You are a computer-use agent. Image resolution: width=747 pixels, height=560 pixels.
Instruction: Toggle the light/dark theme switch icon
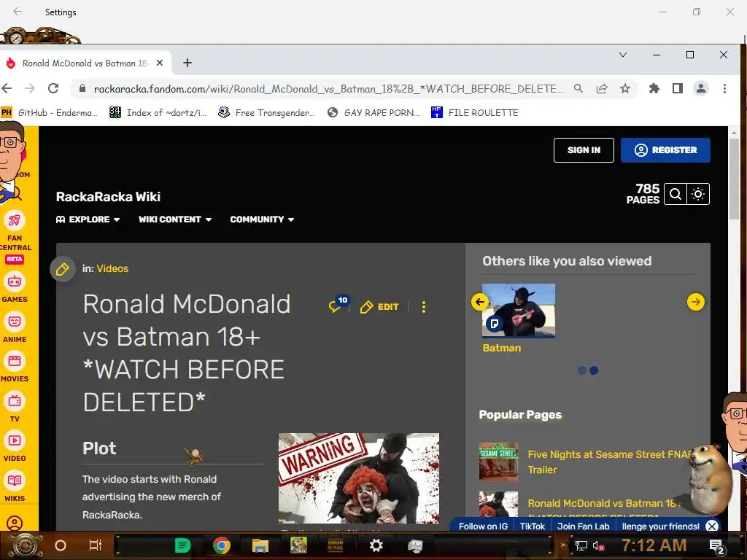tap(698, 194)
